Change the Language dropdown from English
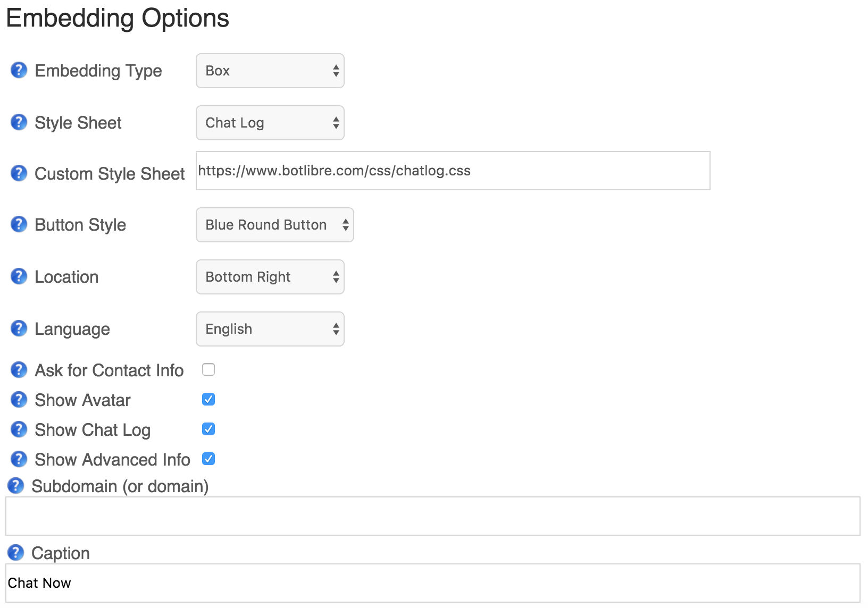This screenshot has height=608, width=868. pyautogui.click(x=270, y=329)
